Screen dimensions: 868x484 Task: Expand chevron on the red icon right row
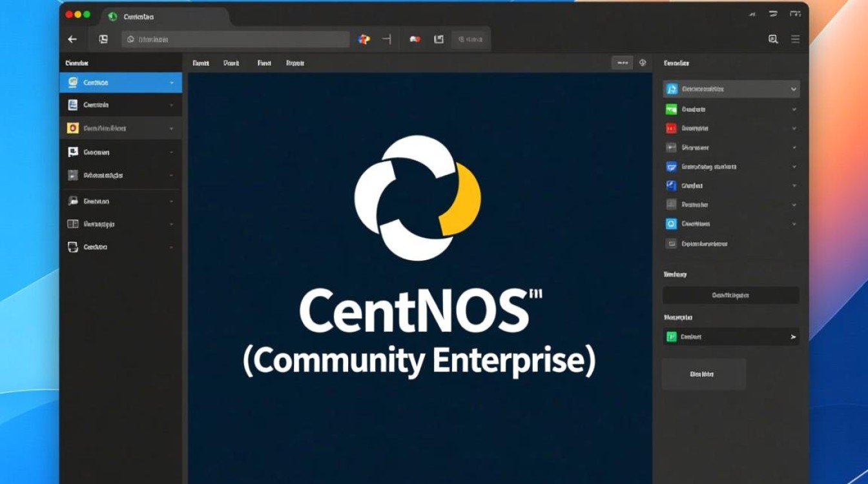794,128
